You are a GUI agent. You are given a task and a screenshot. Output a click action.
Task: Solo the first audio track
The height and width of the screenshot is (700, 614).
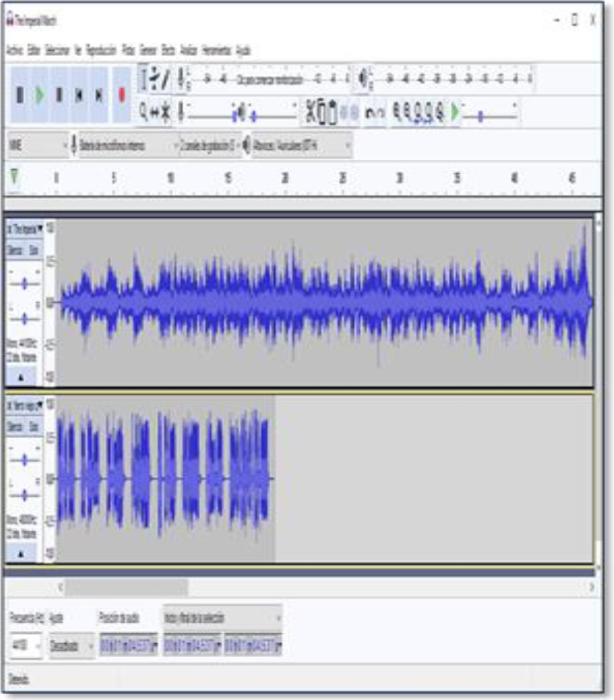click(x=33, y=250)
